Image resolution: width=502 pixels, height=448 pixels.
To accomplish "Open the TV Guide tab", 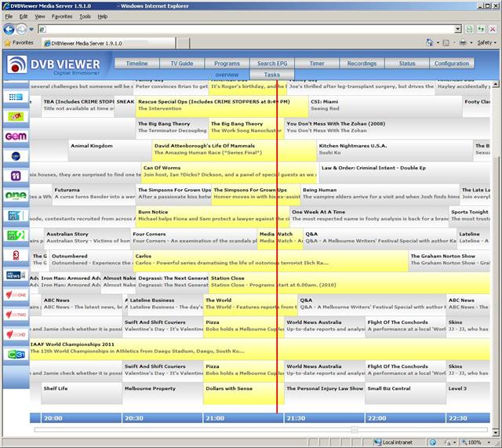I will [x=182, y=64].
